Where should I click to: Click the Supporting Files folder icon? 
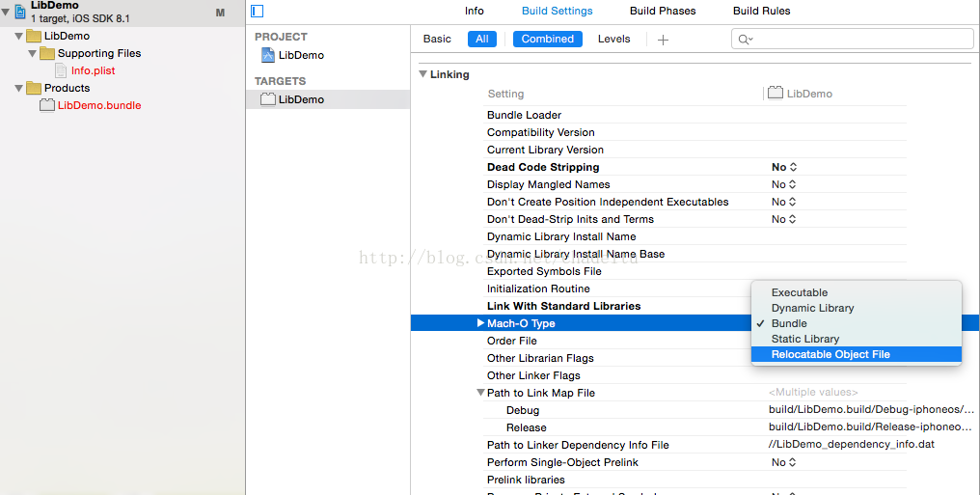pyautogui.click(x=47, y=54)
